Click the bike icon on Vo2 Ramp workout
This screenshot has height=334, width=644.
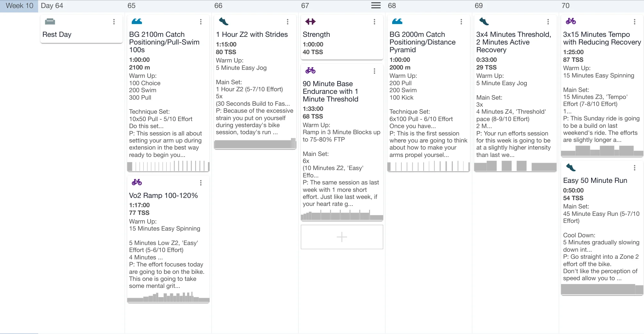click(x=137, y=182)
